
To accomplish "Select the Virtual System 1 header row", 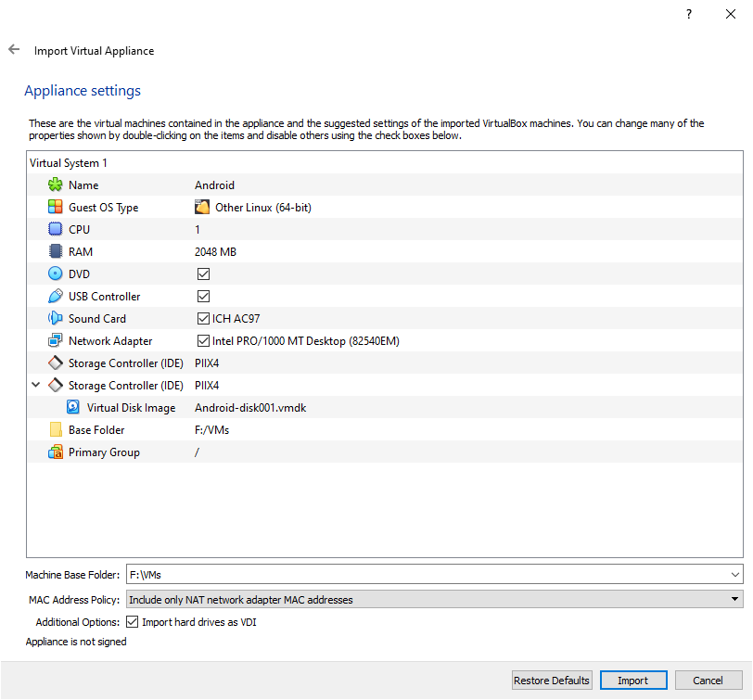I will (385, 163).
